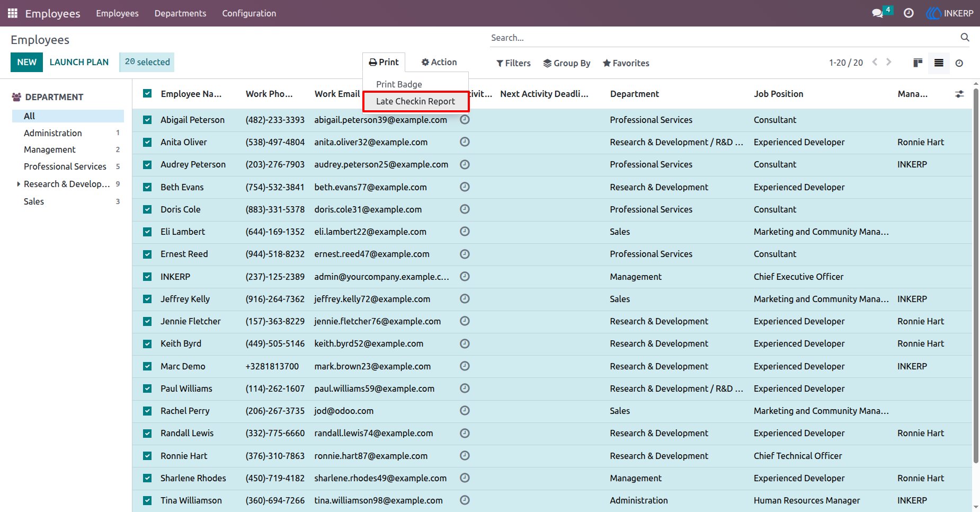The height and width of the screenshot is (512, 980).
Task: Open the Filters dropdown
Action: click(513, 63)
